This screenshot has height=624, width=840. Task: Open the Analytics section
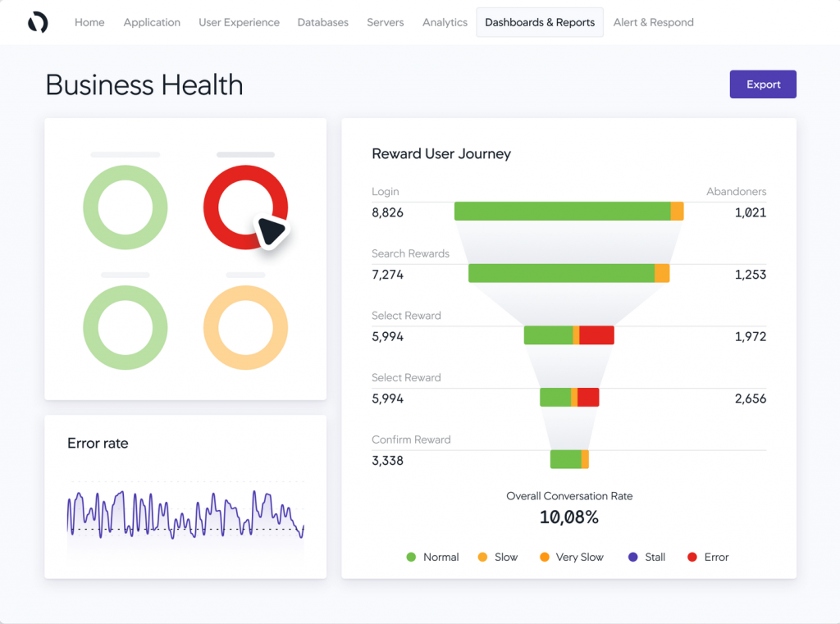coord(445,22)
